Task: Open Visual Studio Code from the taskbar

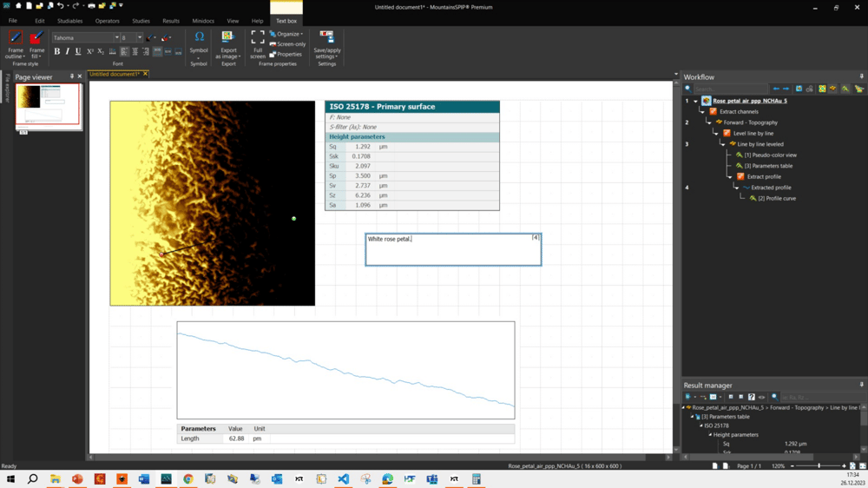Action: coord(343,478)
